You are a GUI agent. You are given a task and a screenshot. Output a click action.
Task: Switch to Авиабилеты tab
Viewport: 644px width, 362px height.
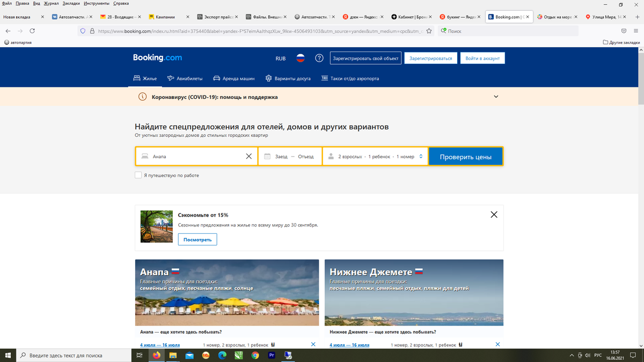pos(185,79)
